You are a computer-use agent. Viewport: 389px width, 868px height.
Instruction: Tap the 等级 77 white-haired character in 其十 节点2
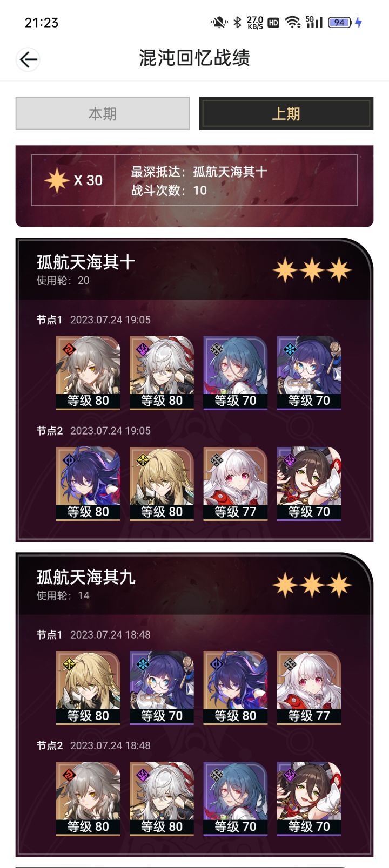pos(235,484)
